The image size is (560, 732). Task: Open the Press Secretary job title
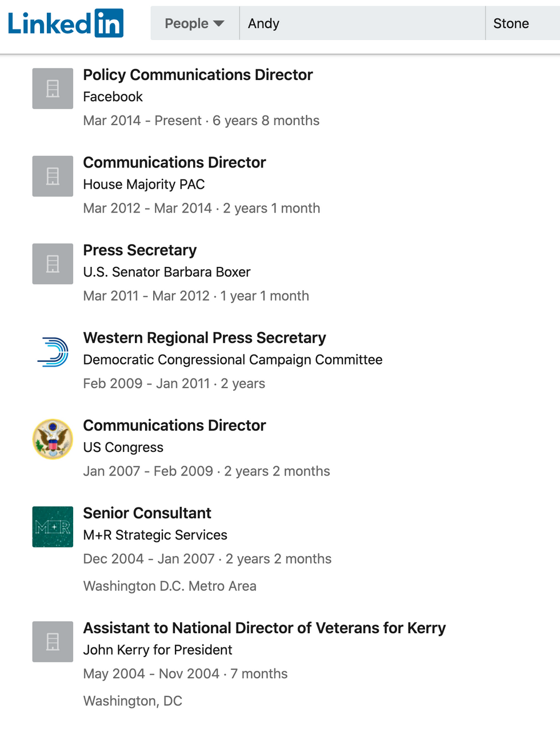click(x=140, y=250)
